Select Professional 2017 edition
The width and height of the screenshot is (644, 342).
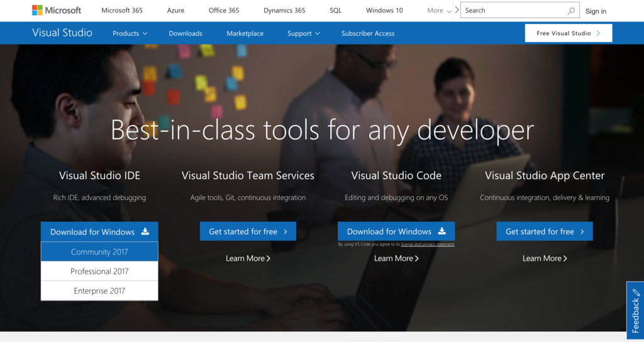point(99,271)
